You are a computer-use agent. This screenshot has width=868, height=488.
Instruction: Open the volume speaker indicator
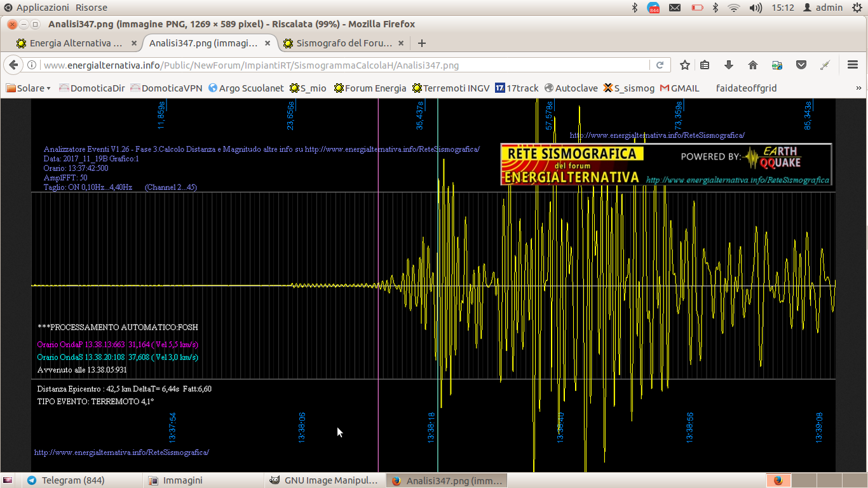tap(756, 8)
